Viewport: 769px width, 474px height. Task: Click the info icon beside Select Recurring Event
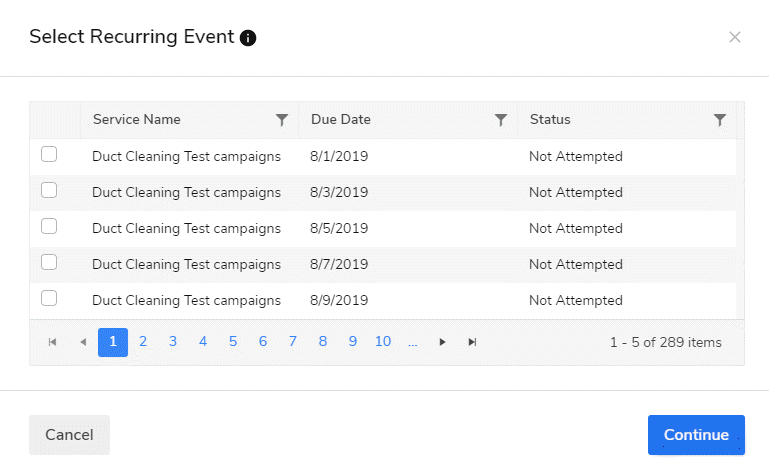click(248, 38)
